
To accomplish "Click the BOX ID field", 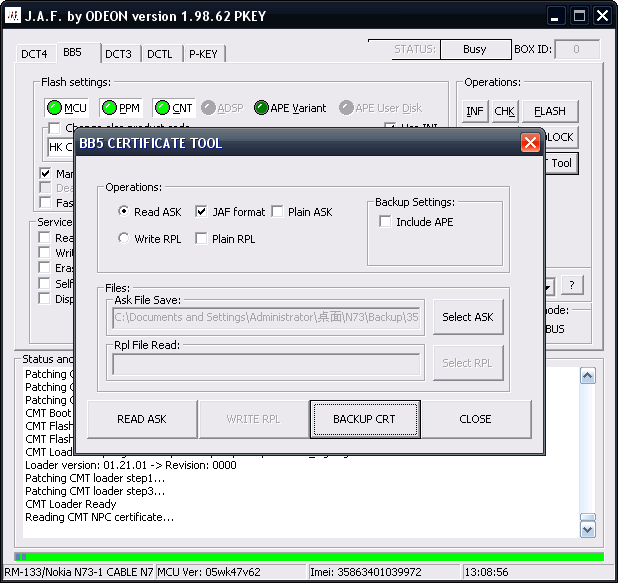I will point(577,49).
